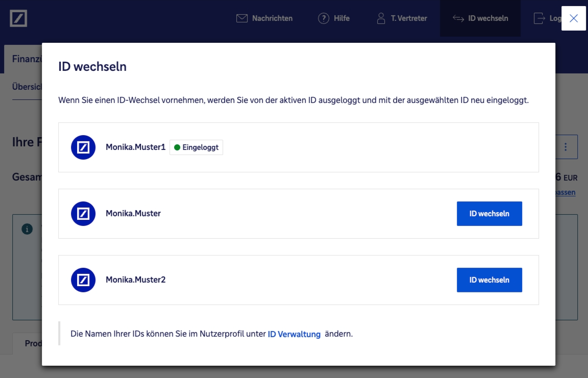Select the Monika.Muster2 account logo avatar
The image size is (588, 378).
click(x=83, y=280)
